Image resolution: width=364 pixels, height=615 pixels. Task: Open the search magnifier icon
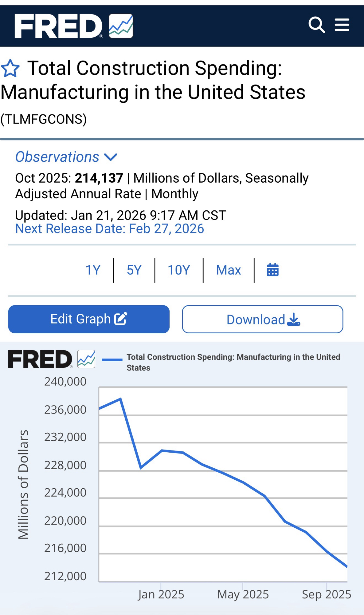316,25
